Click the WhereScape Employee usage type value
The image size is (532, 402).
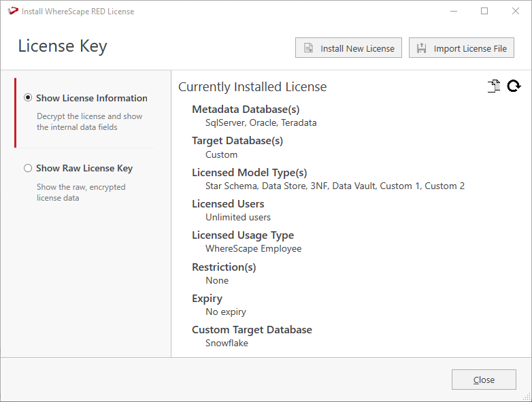coord(253,248)
